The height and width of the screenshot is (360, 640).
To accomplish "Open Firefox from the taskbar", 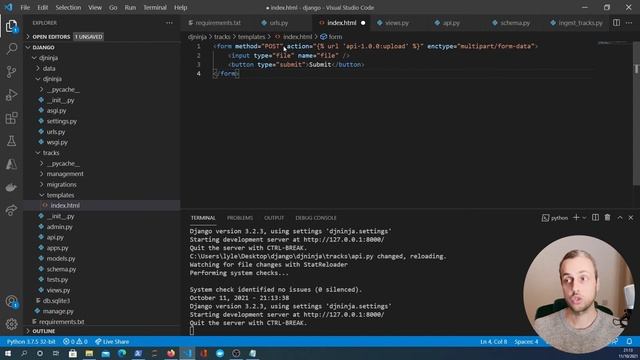I will pyautogui.click(x=171, y=353).
